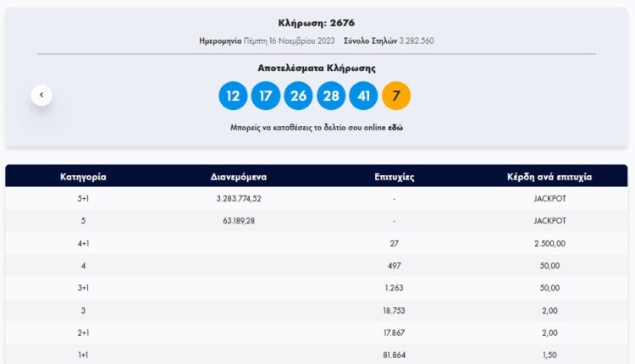635x364 pixels.
Task: Click the draw date "16 Νοεμβρίου 2023"
Action: 301,41
